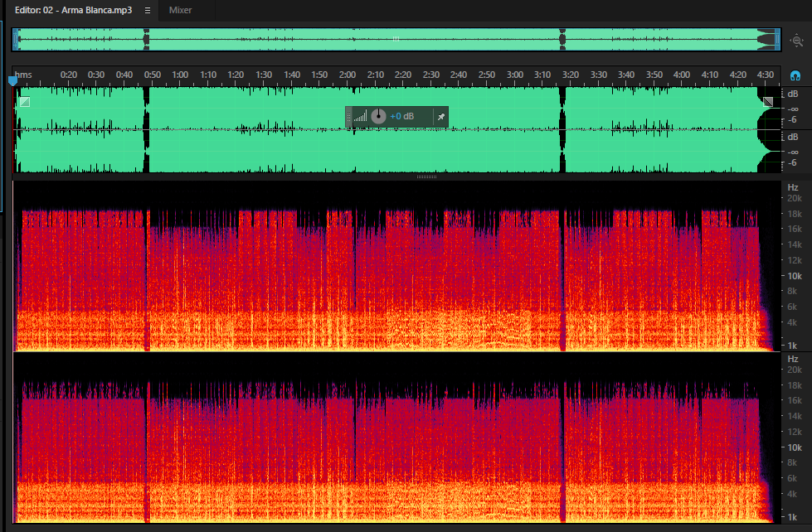The image size is (812, 532).
Task: Click the 2:00 mark on the time ruler
Action: click(348, 75)
